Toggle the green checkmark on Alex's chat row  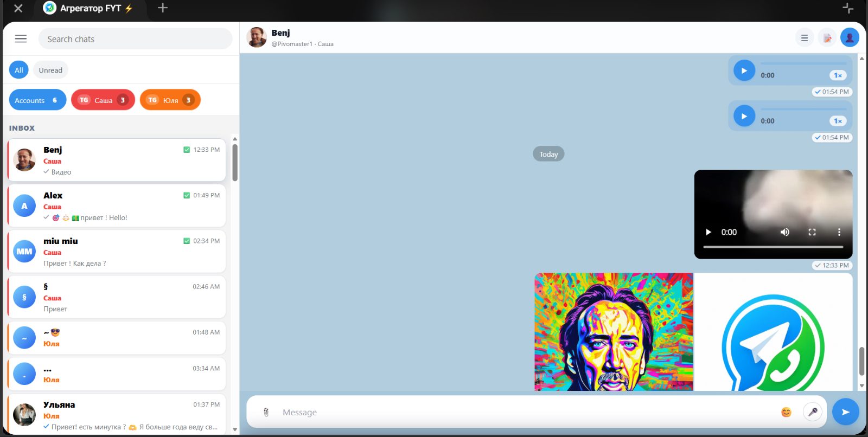click(187, 195)
